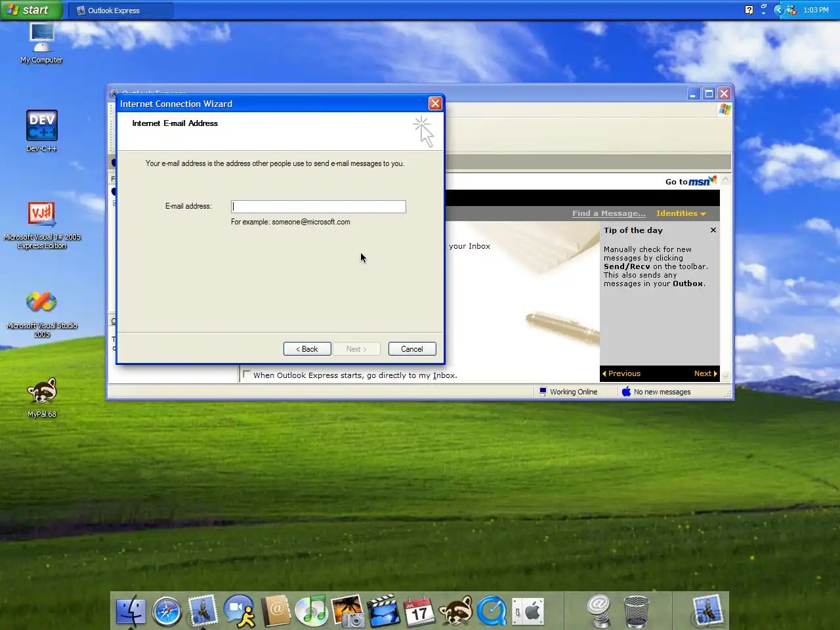
Task: Show Next tip of the day
Action: click(x=705, y=373)
